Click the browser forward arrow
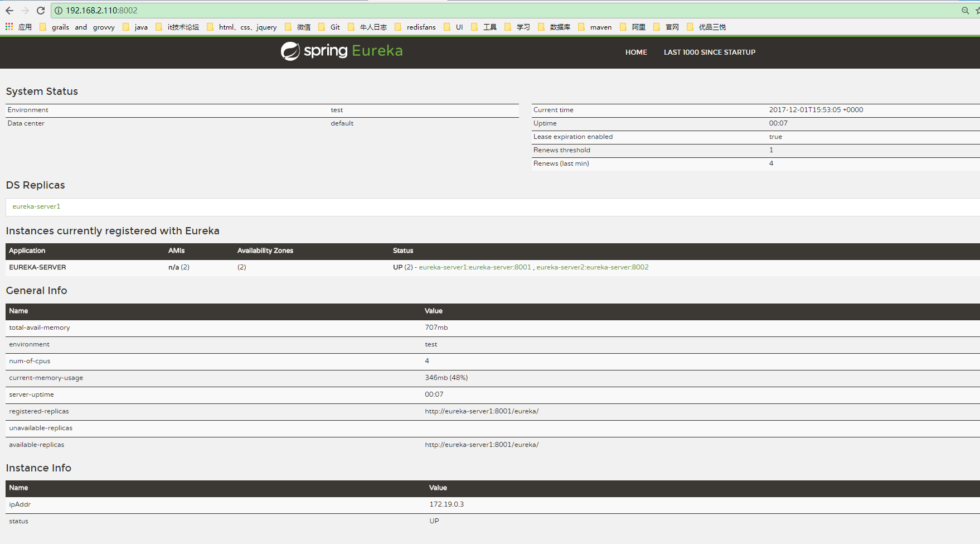 click(25, 11)
